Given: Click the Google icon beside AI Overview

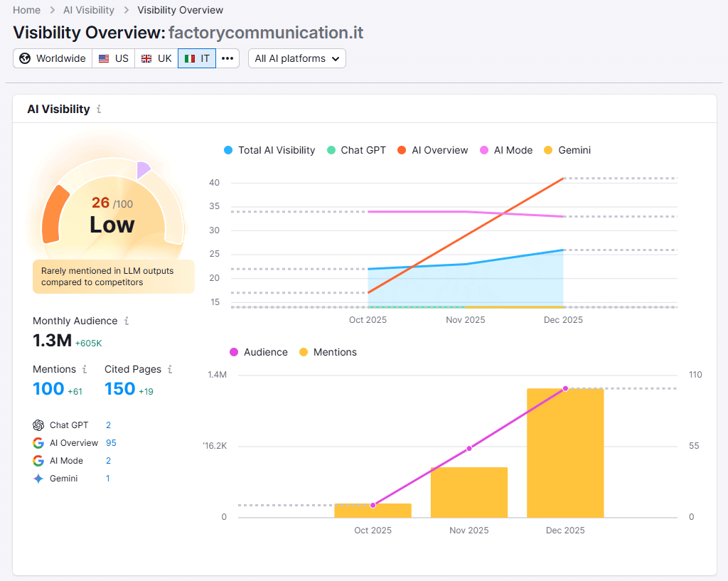Looking at the screenshot, I should point(38,443).
